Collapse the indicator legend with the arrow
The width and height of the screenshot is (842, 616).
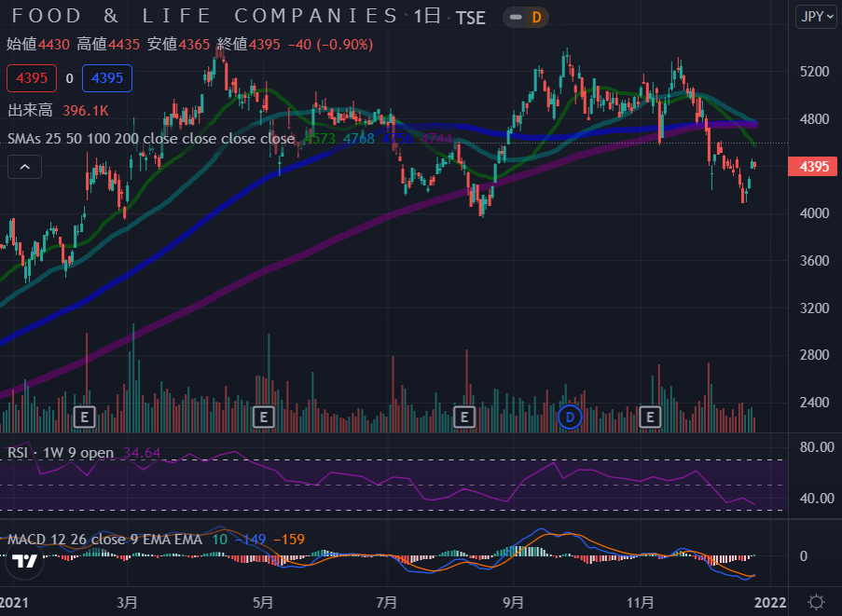pos(24,167)
